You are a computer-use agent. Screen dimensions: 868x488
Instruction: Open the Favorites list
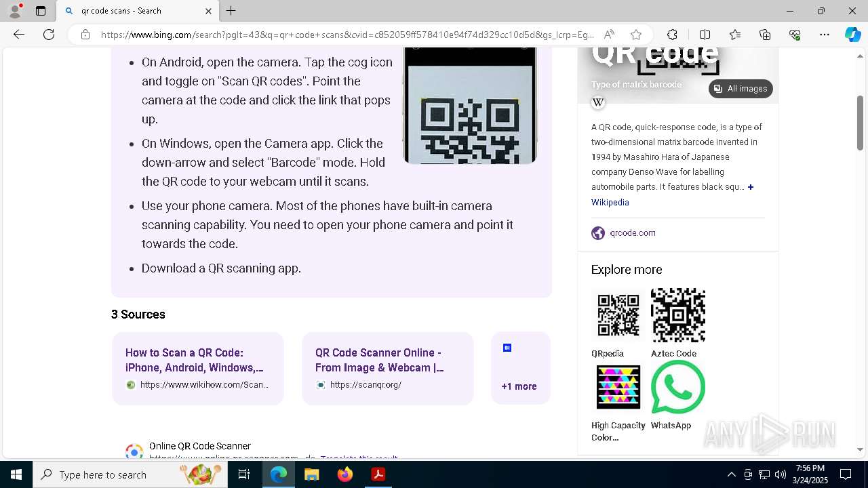[735, 35]
